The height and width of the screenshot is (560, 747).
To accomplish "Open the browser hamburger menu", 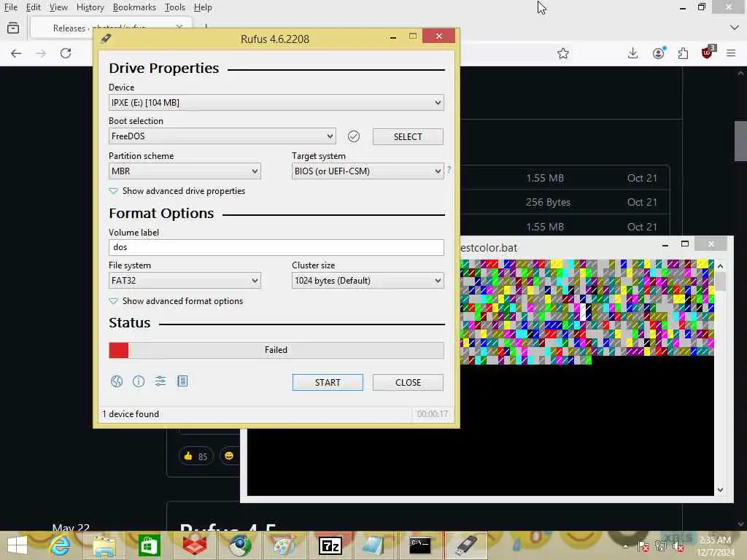I will tap(731, 53).
